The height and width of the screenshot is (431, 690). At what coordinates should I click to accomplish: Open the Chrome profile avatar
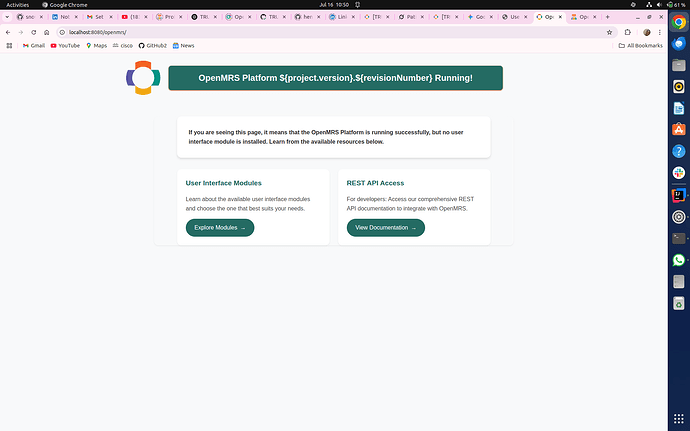646,32
